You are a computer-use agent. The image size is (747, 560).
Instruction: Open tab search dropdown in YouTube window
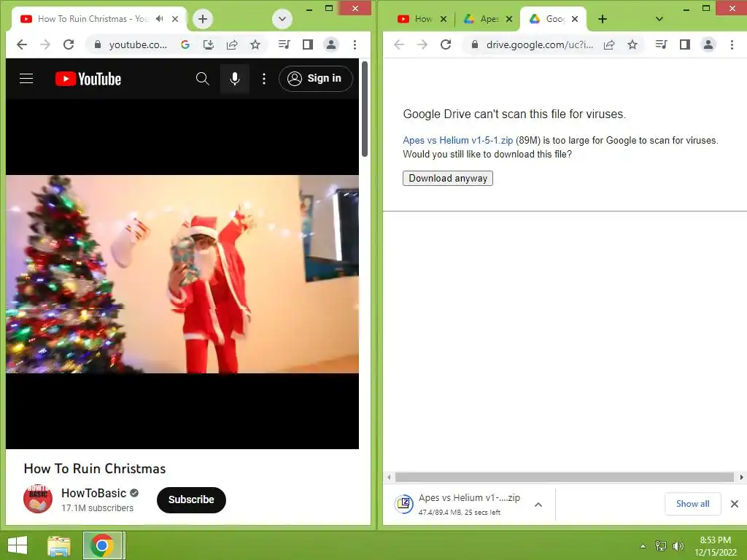(282, 19)
